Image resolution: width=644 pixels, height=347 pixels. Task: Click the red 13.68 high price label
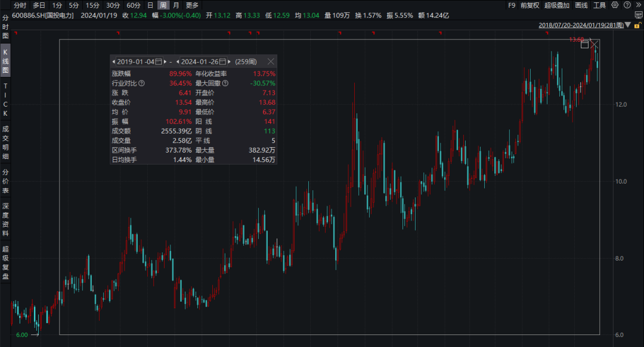pyautogui.click(x=576, y=39)
